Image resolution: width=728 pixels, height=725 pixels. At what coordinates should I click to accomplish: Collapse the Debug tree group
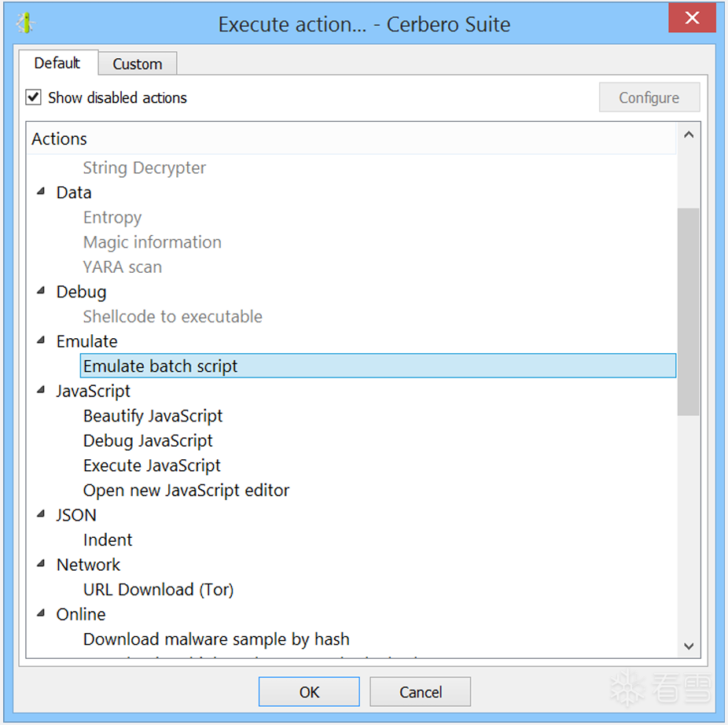pos(41,291)
